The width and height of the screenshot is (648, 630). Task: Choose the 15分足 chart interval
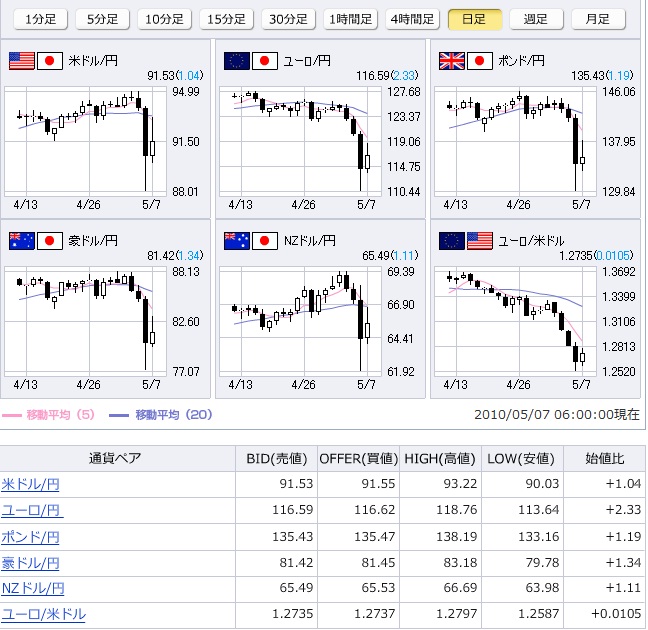pyautogui.click(x=226, y=19)
